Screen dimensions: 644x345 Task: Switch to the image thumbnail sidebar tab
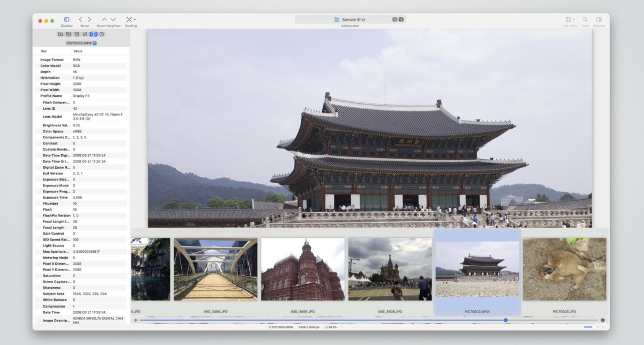coord(68,34)
